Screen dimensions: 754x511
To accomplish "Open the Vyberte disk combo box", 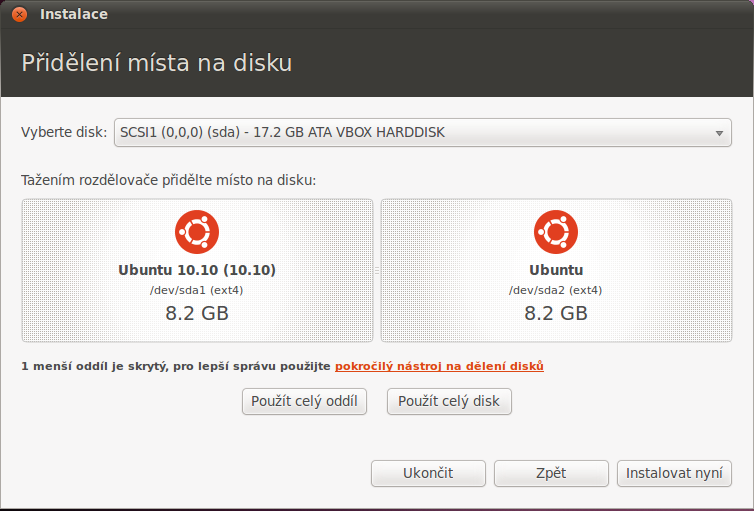I will click(423, 132).
